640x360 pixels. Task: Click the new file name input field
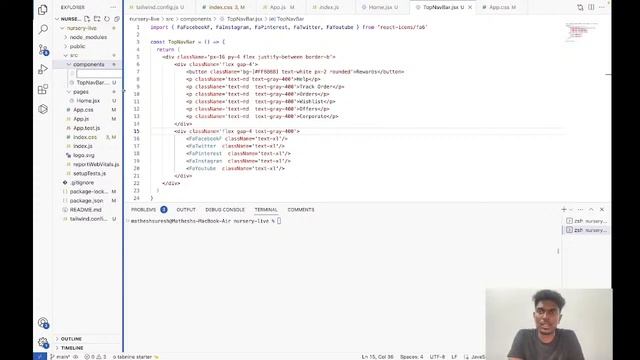[x=99, y=74]
